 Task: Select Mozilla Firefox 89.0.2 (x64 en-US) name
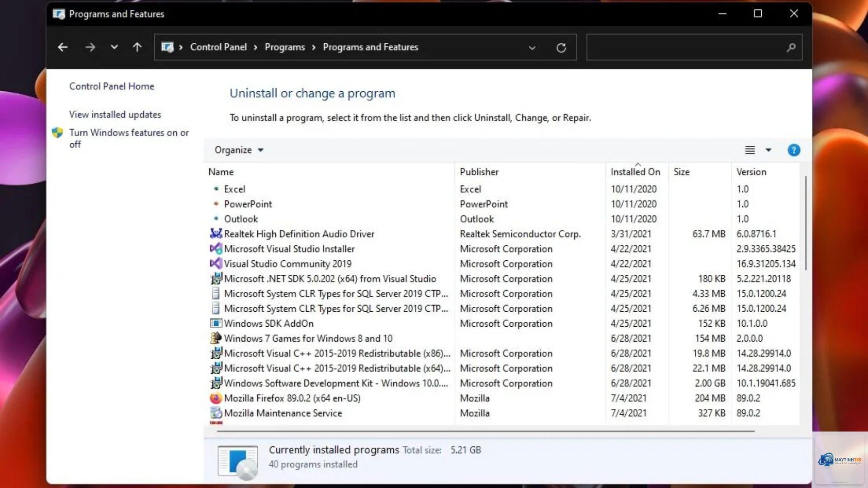292,399
